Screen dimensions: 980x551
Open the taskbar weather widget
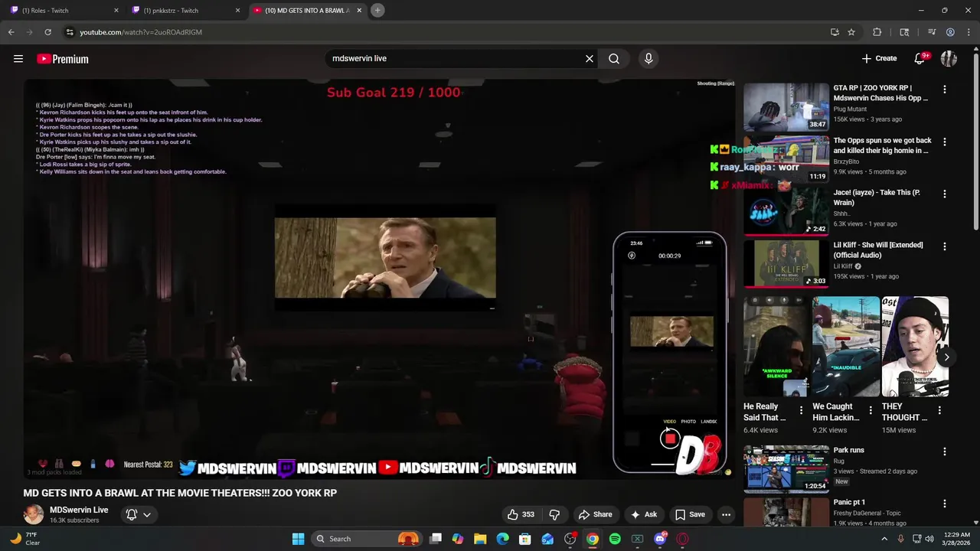[26, 539]
